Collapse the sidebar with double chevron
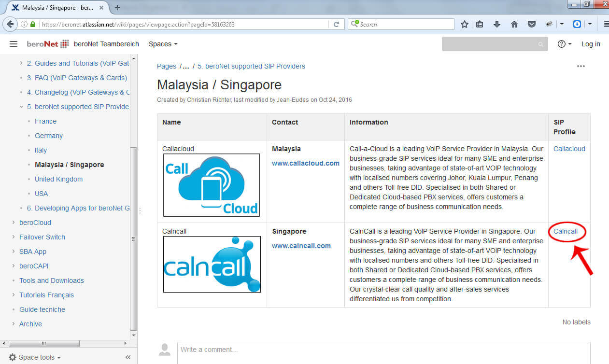This screenshot has height=364, width=609. (x=128, y=357)
